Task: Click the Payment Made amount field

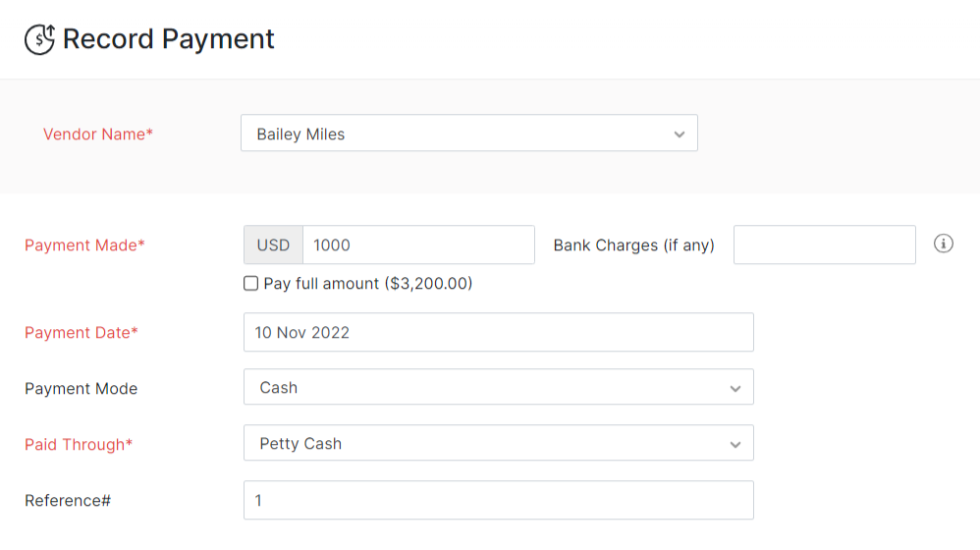Action: coord(418,245)
